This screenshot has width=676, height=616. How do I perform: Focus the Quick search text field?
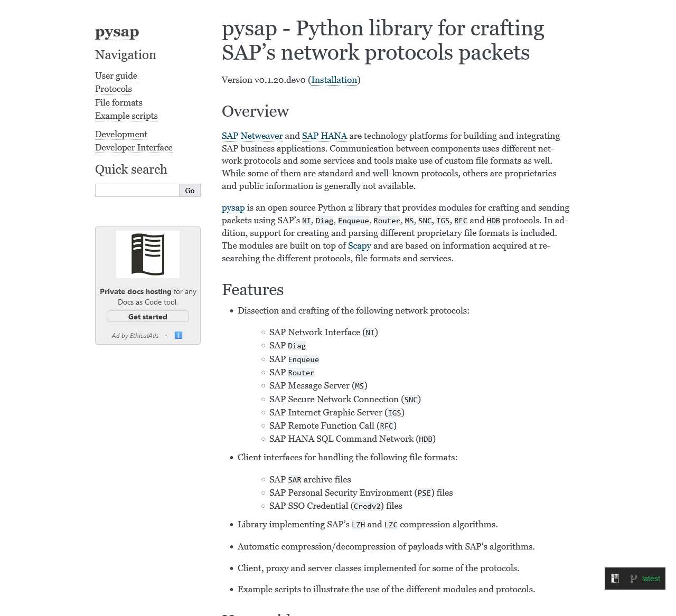point(137,191)
